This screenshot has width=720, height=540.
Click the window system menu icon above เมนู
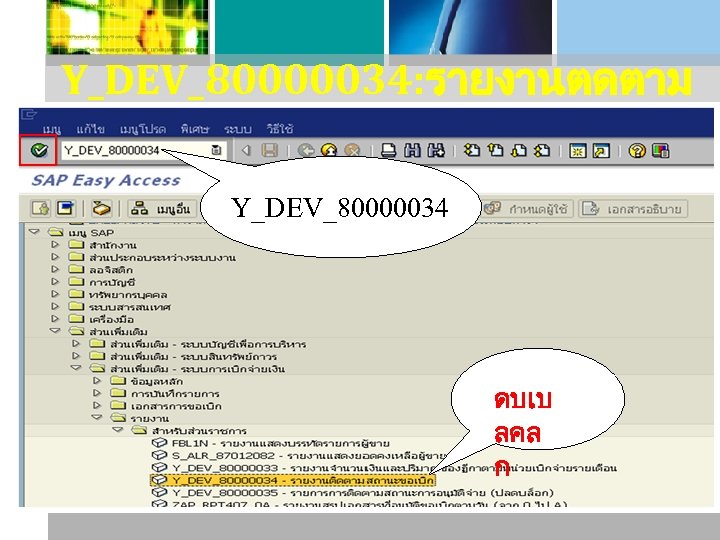coord(29,114)
